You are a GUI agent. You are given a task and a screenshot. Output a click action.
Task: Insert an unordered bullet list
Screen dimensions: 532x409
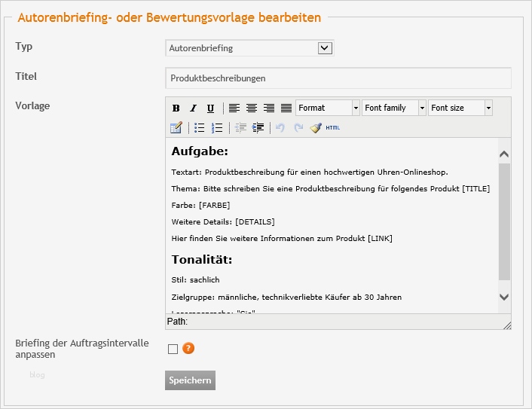(199, 128)
